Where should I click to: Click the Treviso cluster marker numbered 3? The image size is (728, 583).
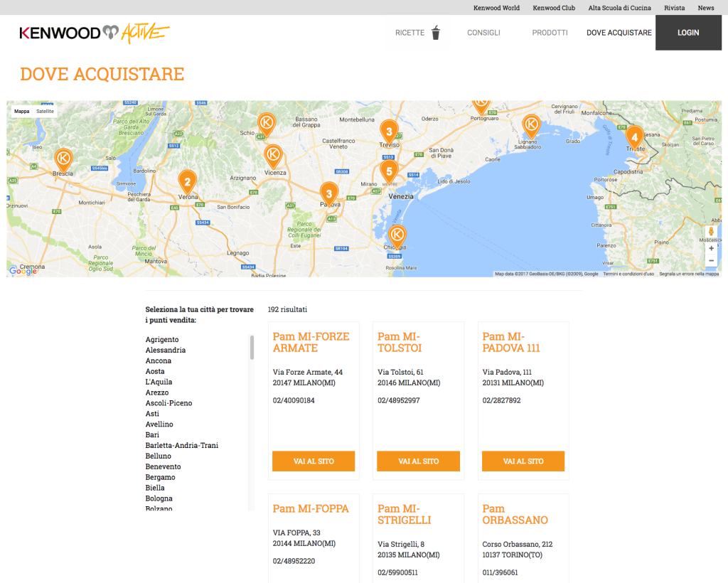click(389, 132)
